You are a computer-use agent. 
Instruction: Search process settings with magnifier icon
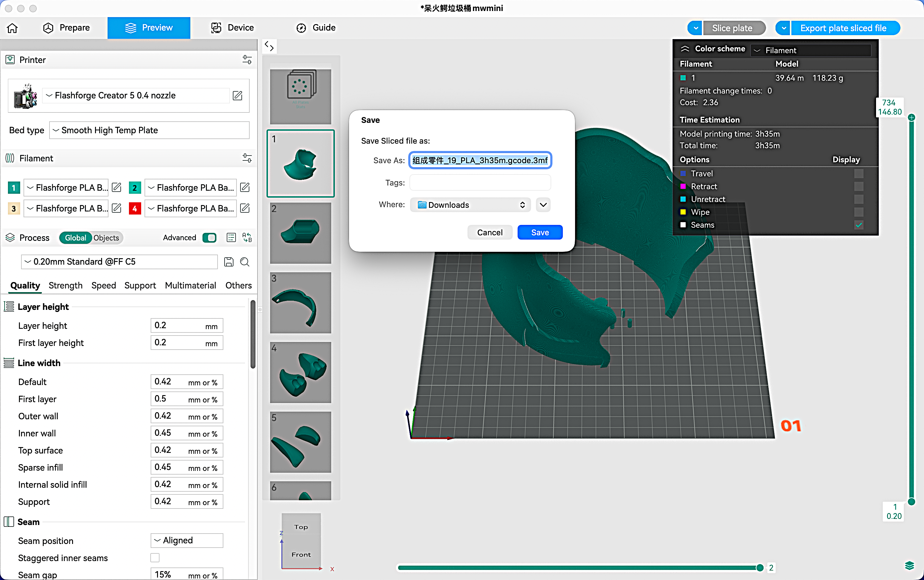(245, 262)
